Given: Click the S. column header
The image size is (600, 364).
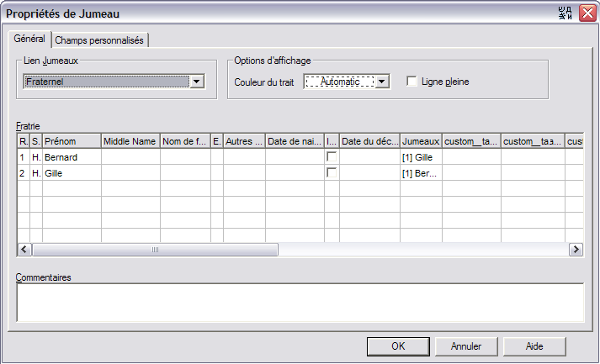Looking at the screenshot, I should (x=36, y=141).
